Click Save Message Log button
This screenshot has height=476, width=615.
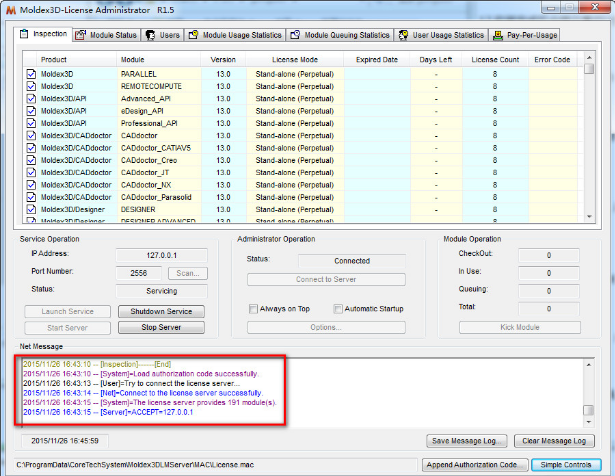(467, 441)
